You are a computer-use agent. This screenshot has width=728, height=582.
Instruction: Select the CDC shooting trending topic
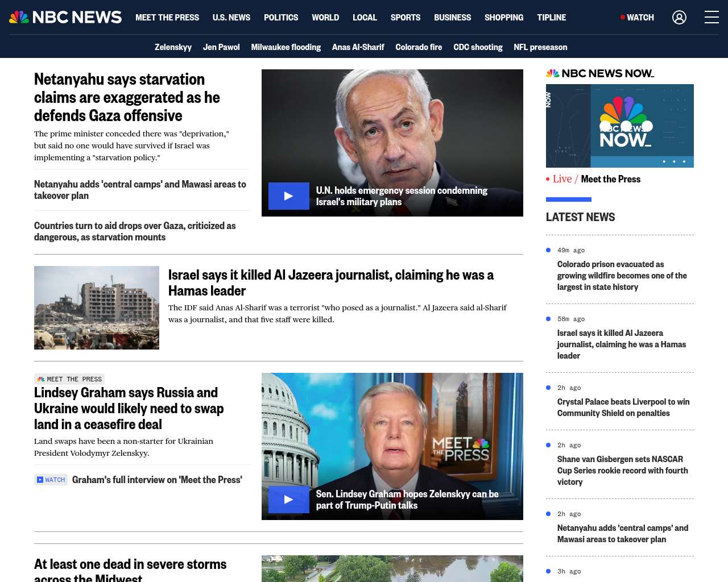pos(478,47)
